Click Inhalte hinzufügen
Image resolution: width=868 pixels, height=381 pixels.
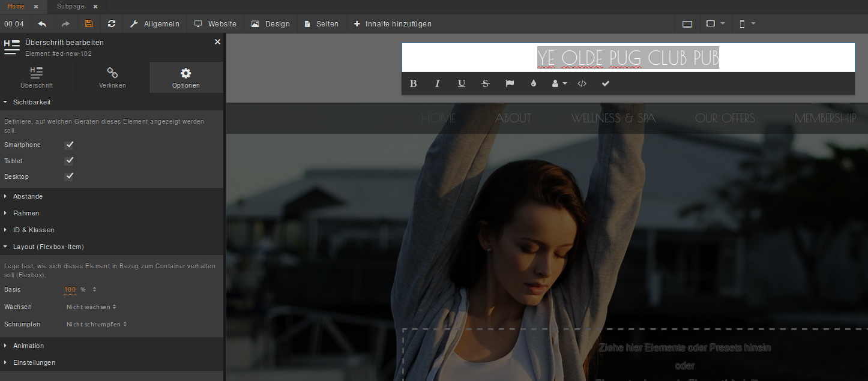click(393, 24)
